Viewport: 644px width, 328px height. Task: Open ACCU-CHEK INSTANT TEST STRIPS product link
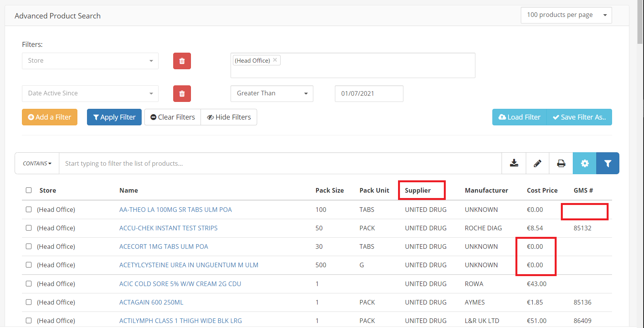click(168, 228)
